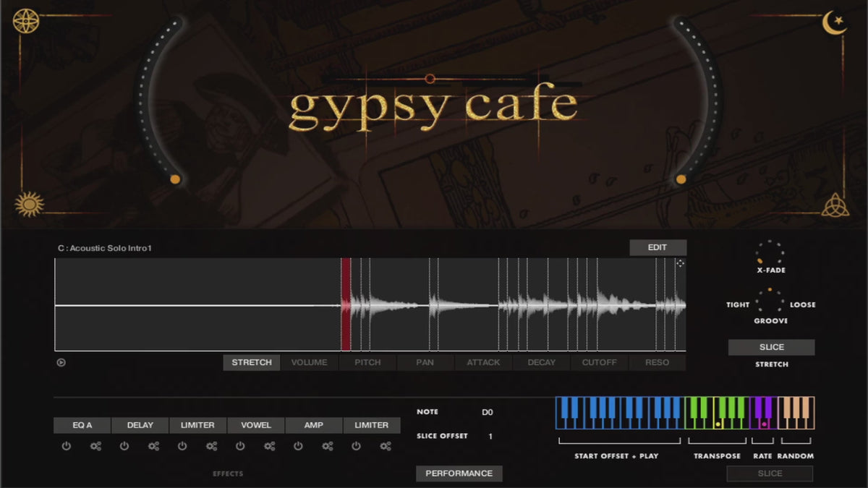Click the GROOVE tight-loose knob

[x=770, y=301]
